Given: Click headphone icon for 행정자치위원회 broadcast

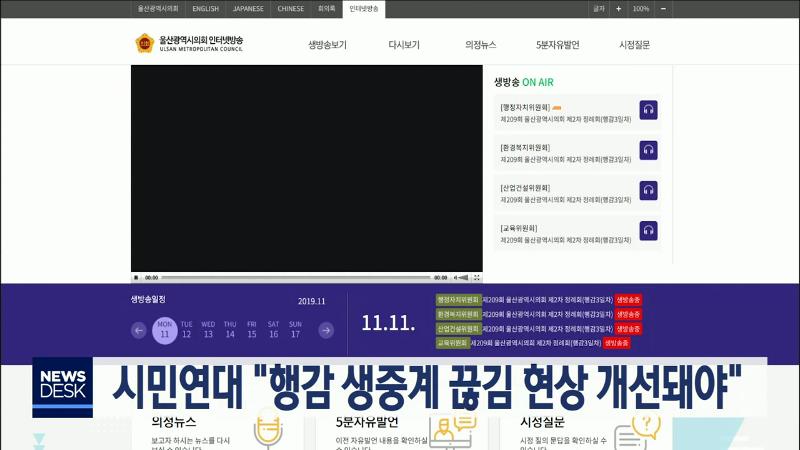Looking at the screenshot, I should point(648,110).
